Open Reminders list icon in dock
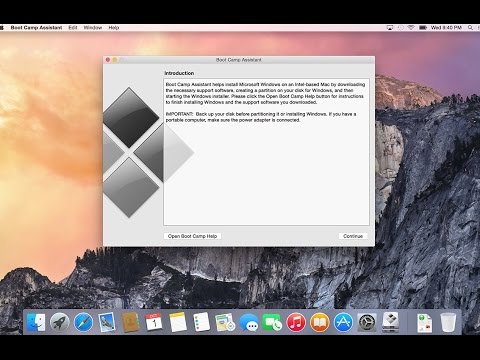This screenshot has height=360, width=480. point(201,322)
